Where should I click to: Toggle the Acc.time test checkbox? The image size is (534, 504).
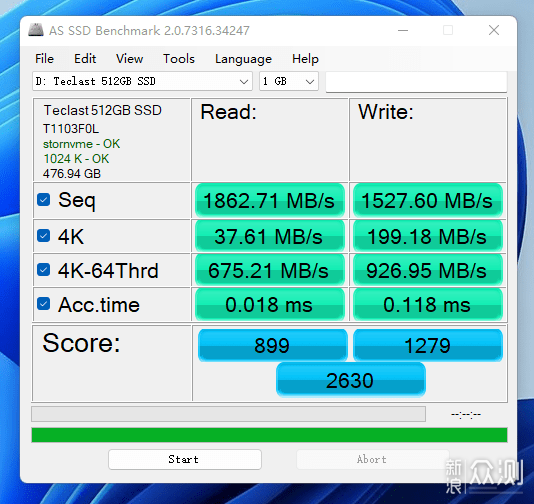[x=44, y=304]
